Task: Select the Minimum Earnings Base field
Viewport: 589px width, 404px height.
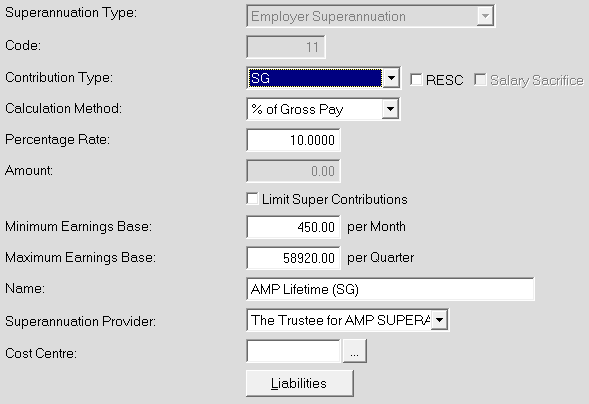Action: coord(293,227)
